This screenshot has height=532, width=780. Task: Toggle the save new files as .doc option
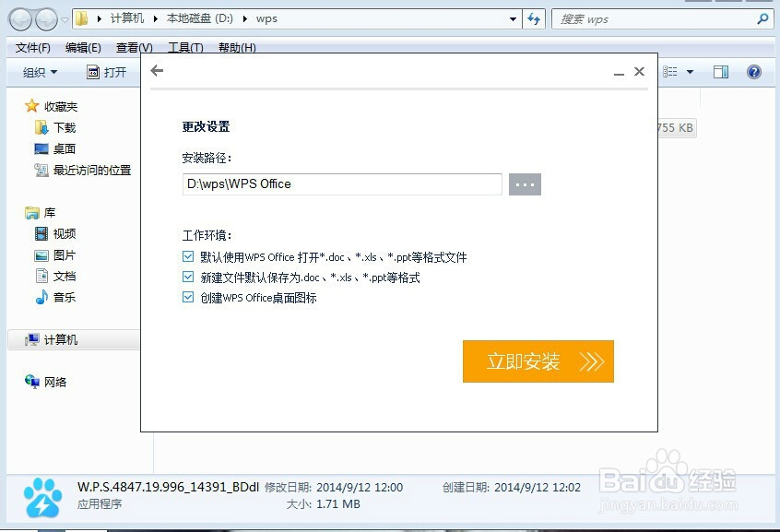click(x=188, y=278)
